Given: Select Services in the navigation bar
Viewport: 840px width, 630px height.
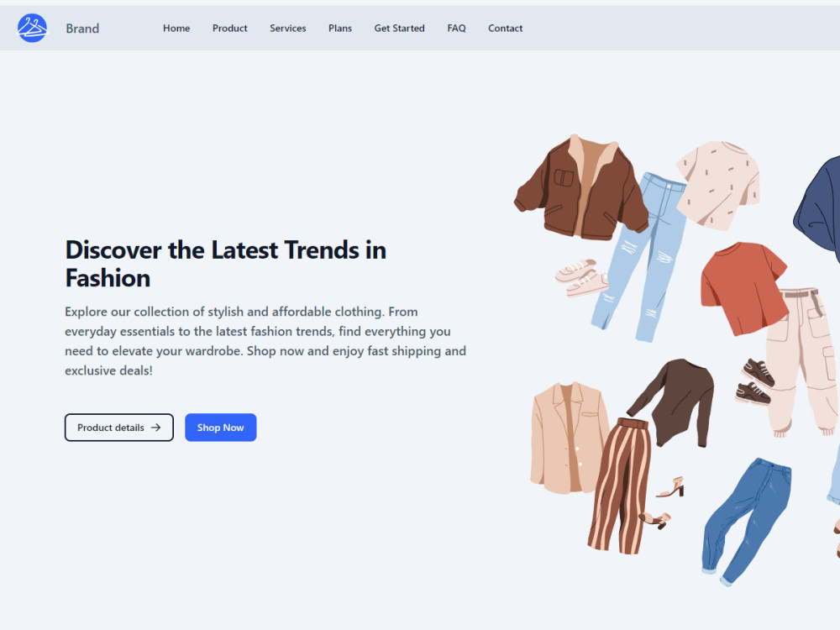Looking at the screenshot, I should pos(287,29).
